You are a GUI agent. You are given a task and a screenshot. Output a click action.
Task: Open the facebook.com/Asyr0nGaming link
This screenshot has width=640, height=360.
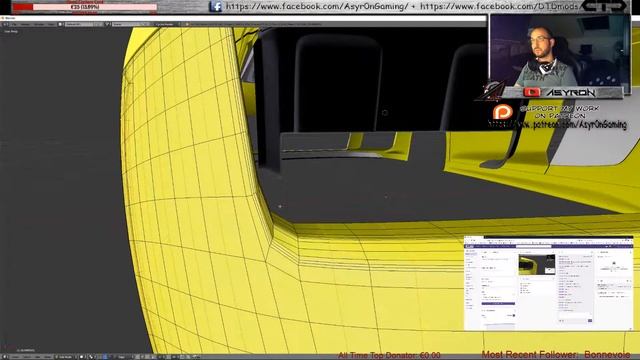coord(317,7)
